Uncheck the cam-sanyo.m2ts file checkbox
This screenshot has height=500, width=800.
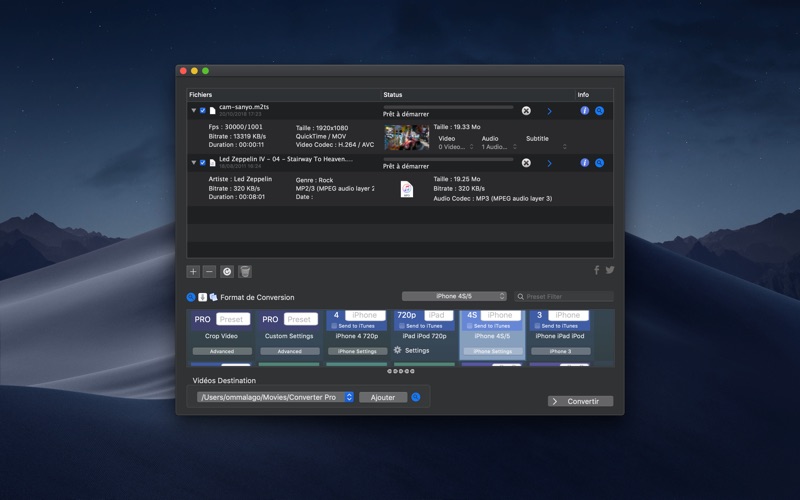pyautogui.click(x=203, y=110)
